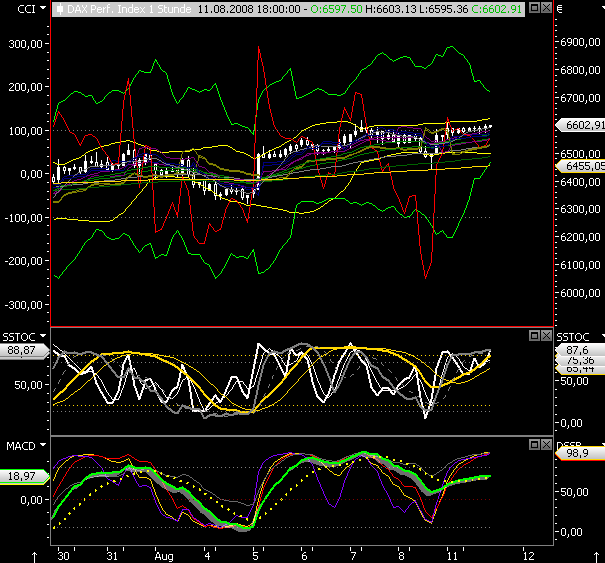Click date label 4 on time axis
Screen dimensions: 605x563
pos(208,556)
